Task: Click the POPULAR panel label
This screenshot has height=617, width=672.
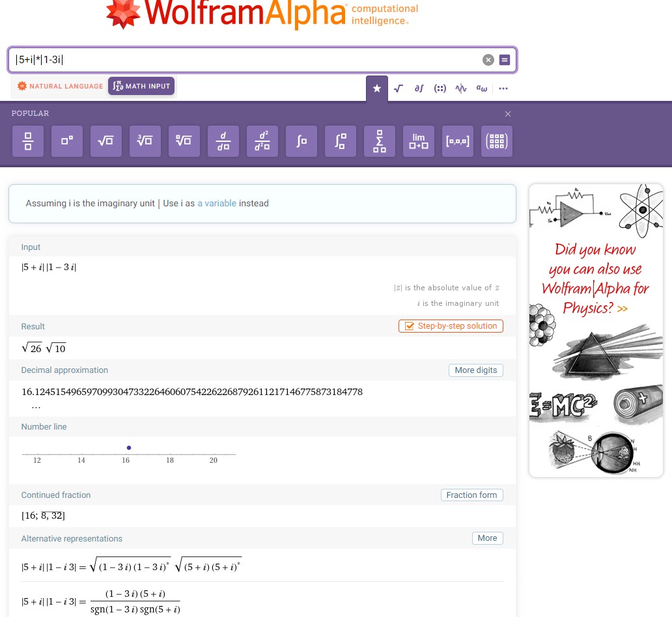Action: tap(30, 113)
